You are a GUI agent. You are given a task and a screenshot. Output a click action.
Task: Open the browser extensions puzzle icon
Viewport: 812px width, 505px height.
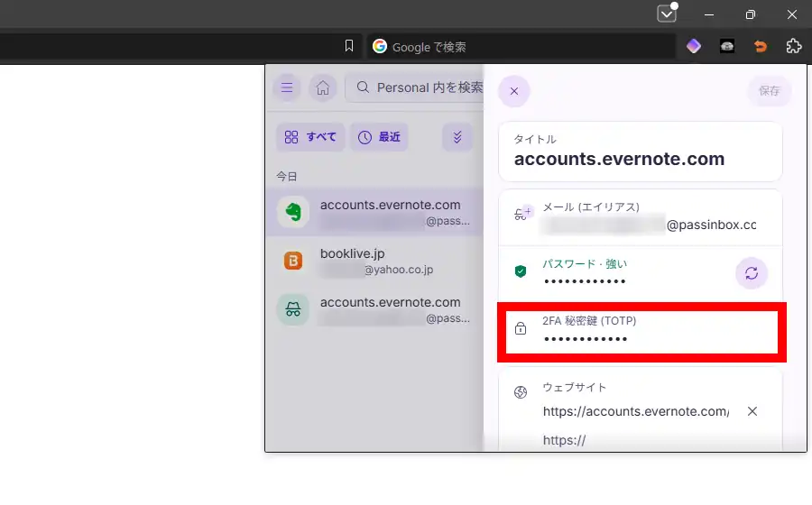793,46
